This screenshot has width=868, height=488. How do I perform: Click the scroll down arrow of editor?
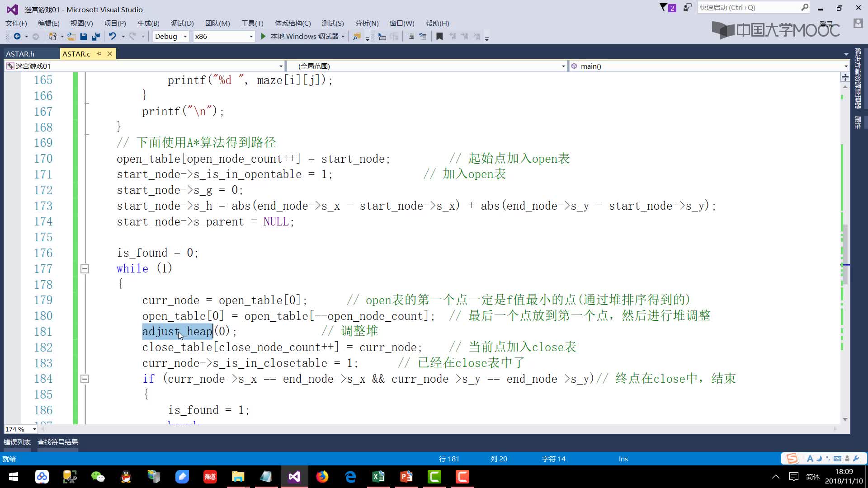(845, 420)
